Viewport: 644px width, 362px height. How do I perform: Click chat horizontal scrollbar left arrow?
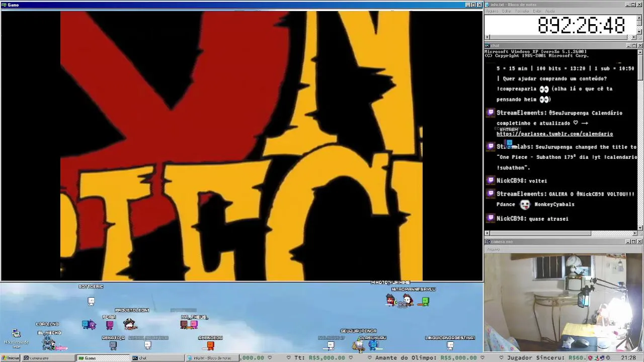[487, 233]
